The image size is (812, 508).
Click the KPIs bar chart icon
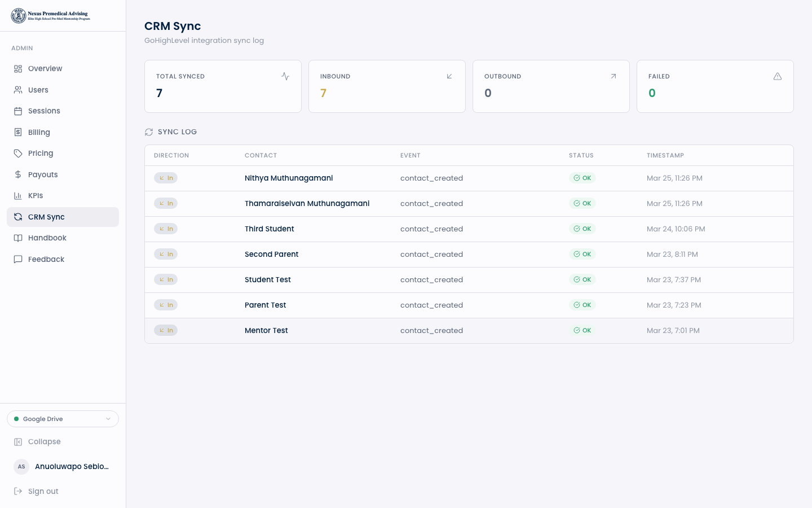pyautogui.click(x=18, y=196)
